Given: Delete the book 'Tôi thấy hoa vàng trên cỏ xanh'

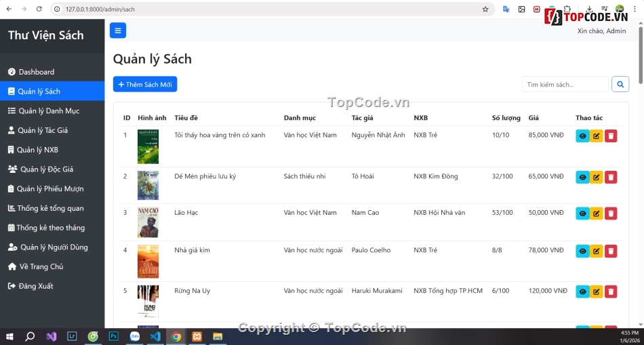Looking at the screenshot, I should coord(611,136).
